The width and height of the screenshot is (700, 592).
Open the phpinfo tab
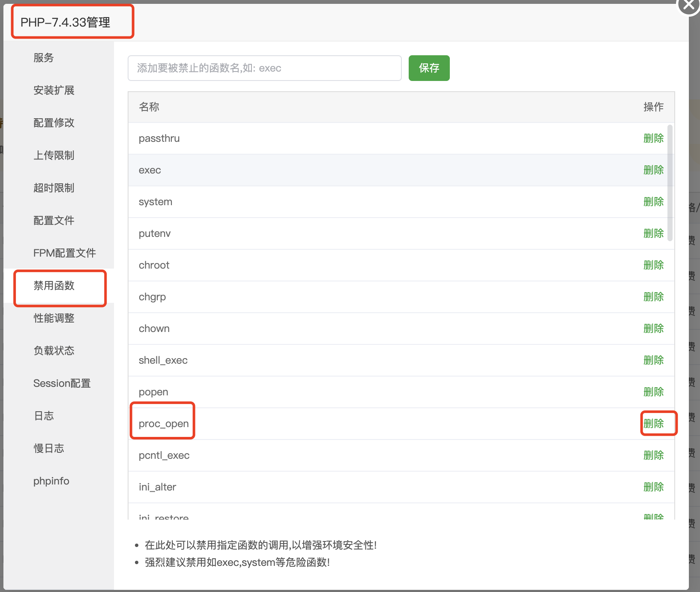point(51,481)
